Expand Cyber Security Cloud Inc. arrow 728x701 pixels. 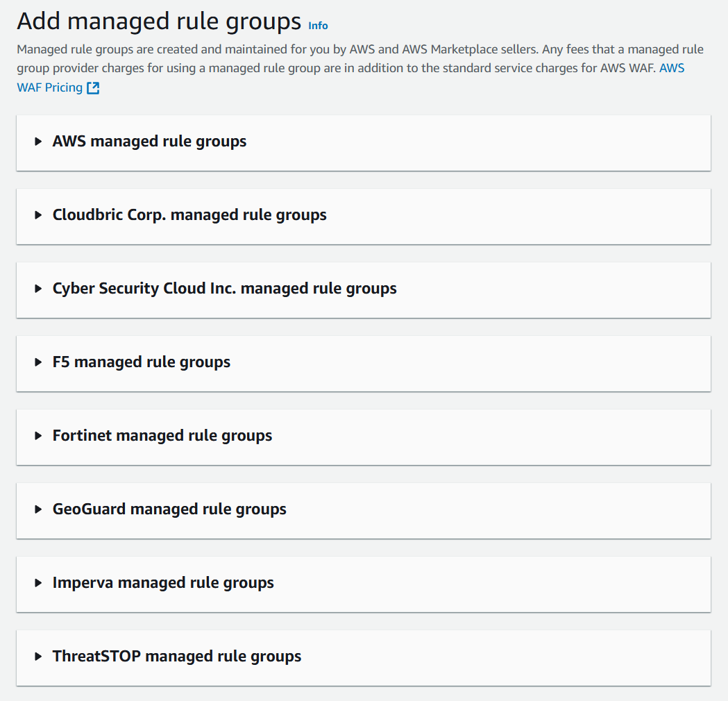tap(38, 289)
